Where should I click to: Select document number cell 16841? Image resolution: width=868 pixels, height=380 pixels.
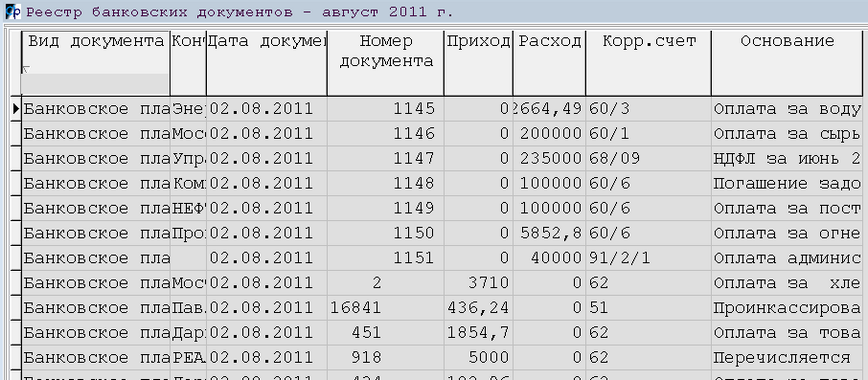pos(386,309)
